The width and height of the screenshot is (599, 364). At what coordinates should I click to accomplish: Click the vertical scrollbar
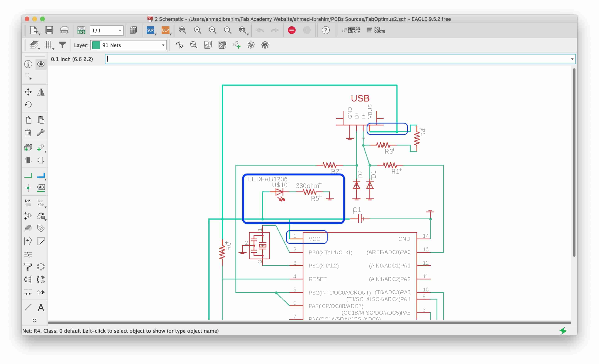(574, 163)
